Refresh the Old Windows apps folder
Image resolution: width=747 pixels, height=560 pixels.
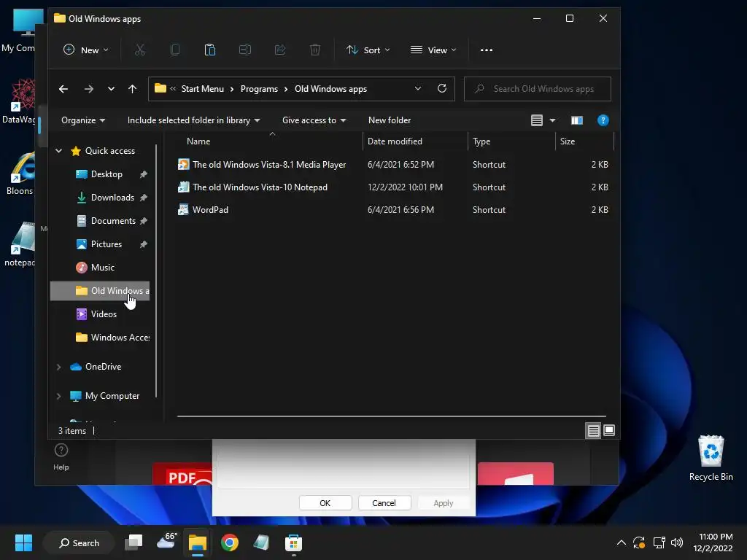(x=442, y=88)
